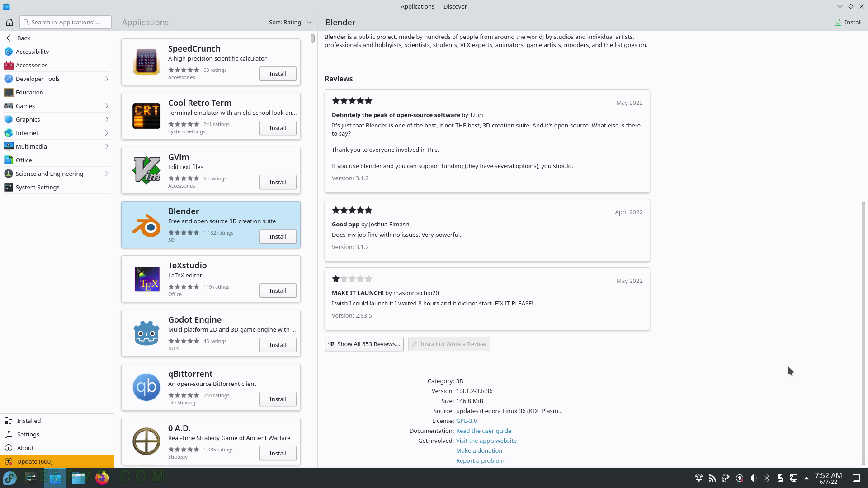Install 0 A.D. strategy game

278,453
